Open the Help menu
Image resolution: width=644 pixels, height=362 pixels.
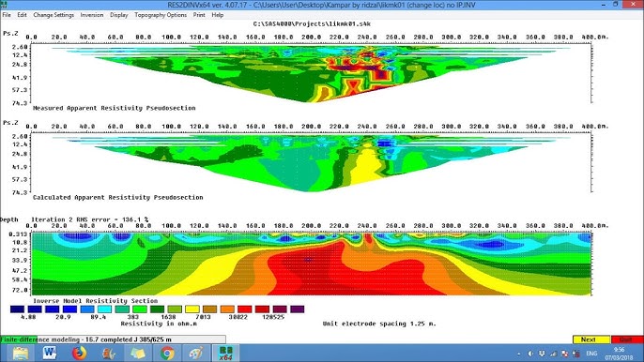pyautogui.click(x=217, y=15)
